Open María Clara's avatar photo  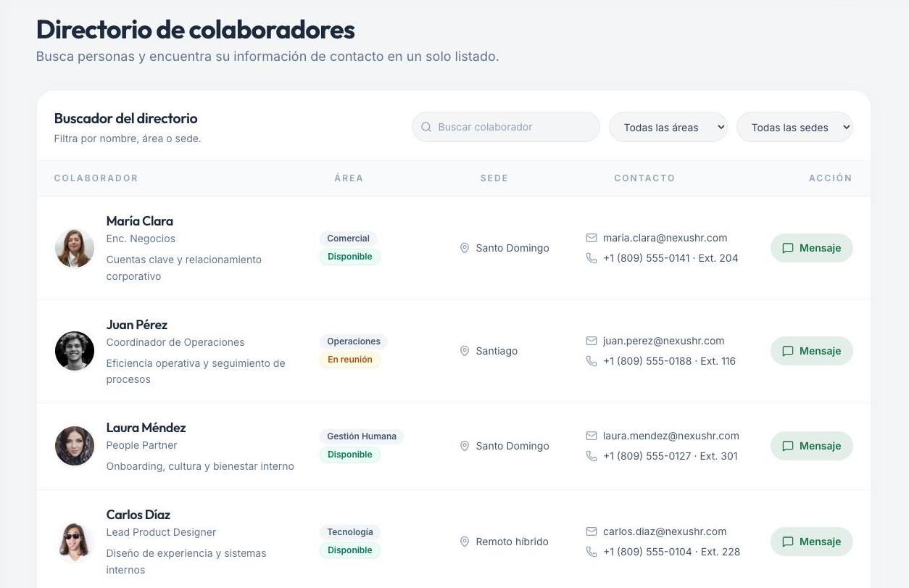point(75,248)
